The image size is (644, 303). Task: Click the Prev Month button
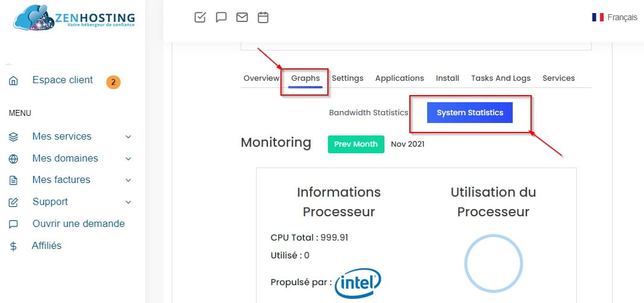pos(356,144)
